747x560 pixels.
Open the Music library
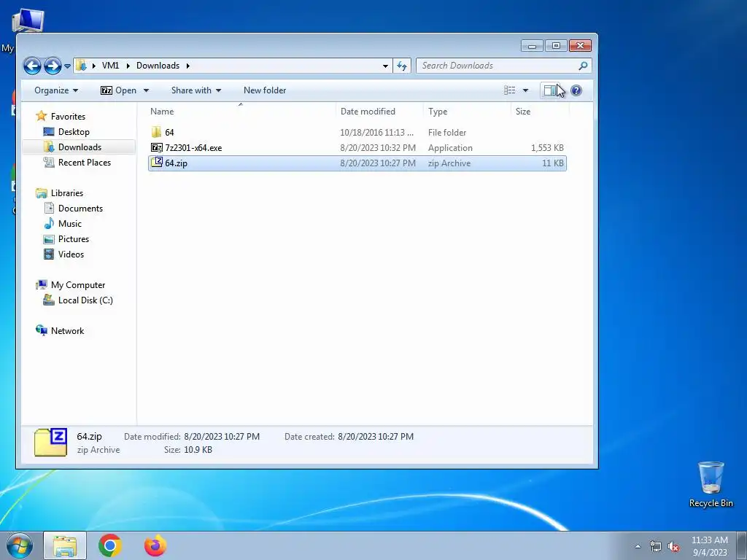coord(69,223)
